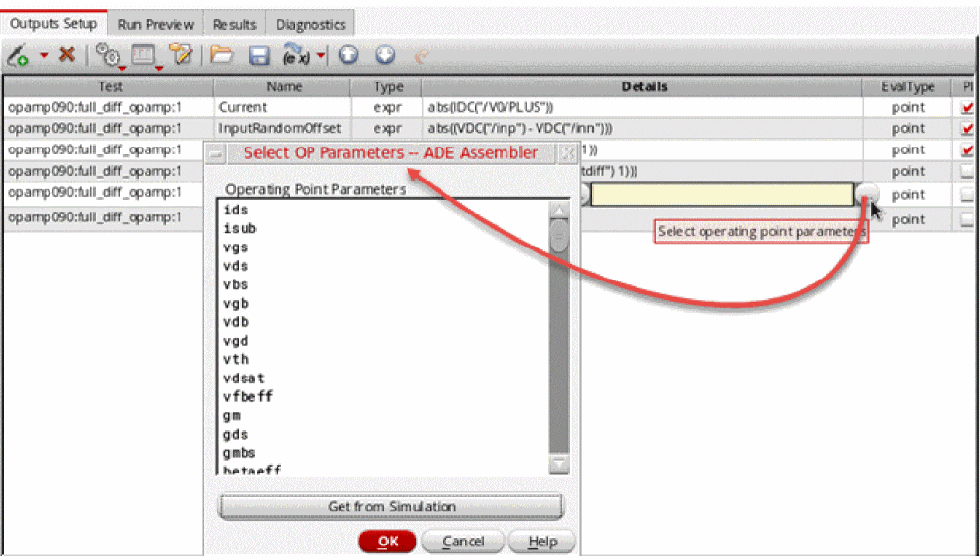Image resolution: width=980 pixels, height=560 pixels.
Task: Click the blue move up arrow icon
Action: [348, 55]
